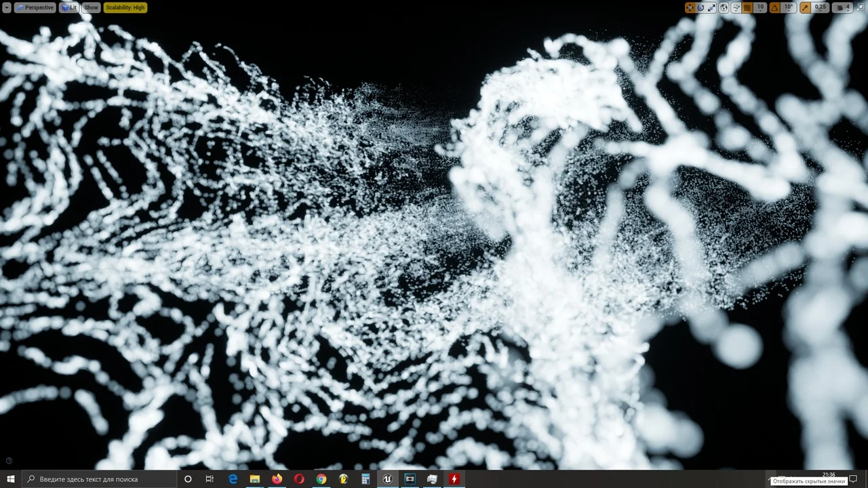
Task: Click the Scalability: High warning button
Action: point(125,7)
